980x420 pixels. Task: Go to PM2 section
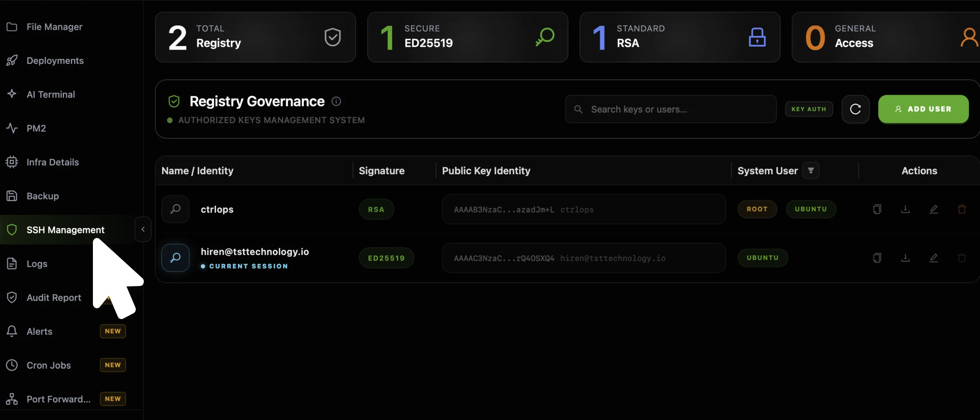(36, 128)
